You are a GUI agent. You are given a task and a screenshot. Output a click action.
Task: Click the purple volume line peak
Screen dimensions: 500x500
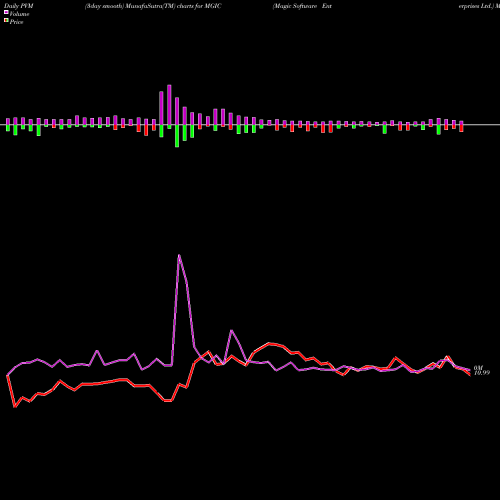click(179, 255)
